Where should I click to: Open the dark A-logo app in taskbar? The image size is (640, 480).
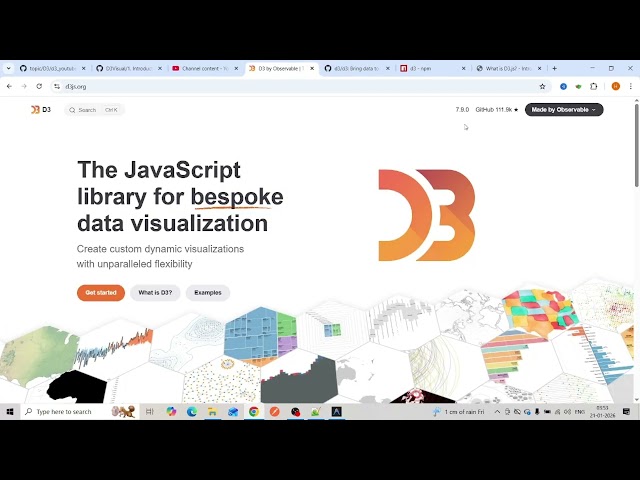(337, 412)
